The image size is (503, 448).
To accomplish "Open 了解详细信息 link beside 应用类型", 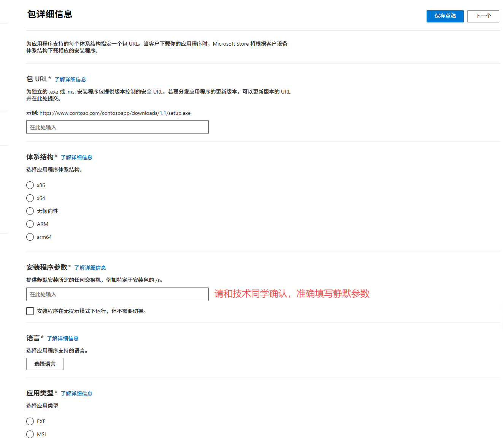I will [76, 393].
